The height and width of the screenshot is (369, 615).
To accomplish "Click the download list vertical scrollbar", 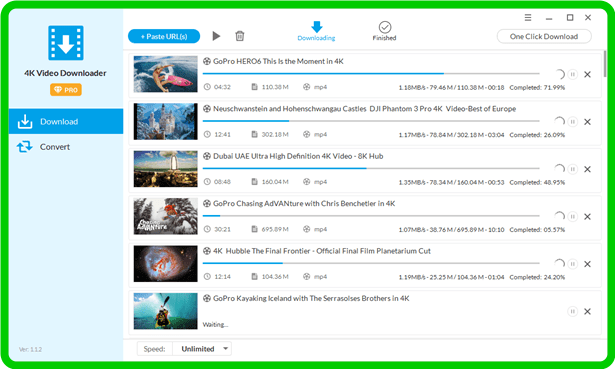I will (x=605, y=65).
